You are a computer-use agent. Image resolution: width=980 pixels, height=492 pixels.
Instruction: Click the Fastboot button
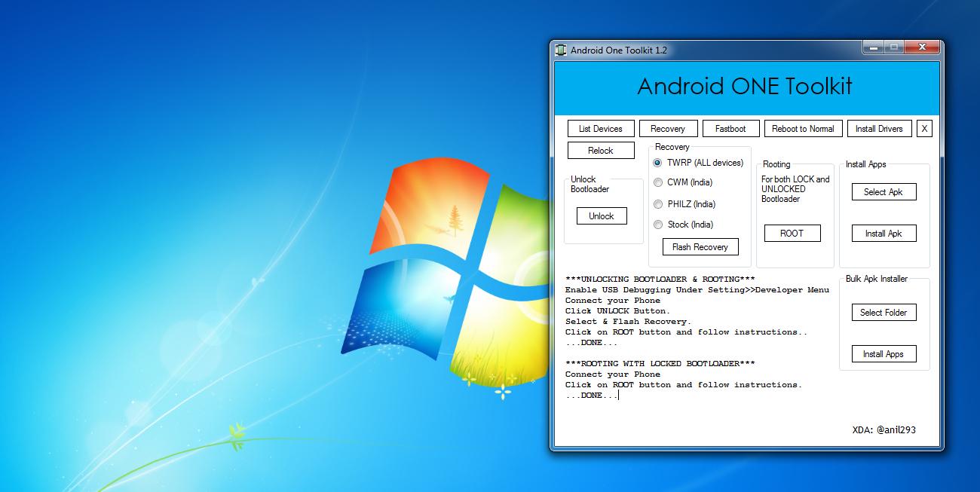[x=730, y=129]
